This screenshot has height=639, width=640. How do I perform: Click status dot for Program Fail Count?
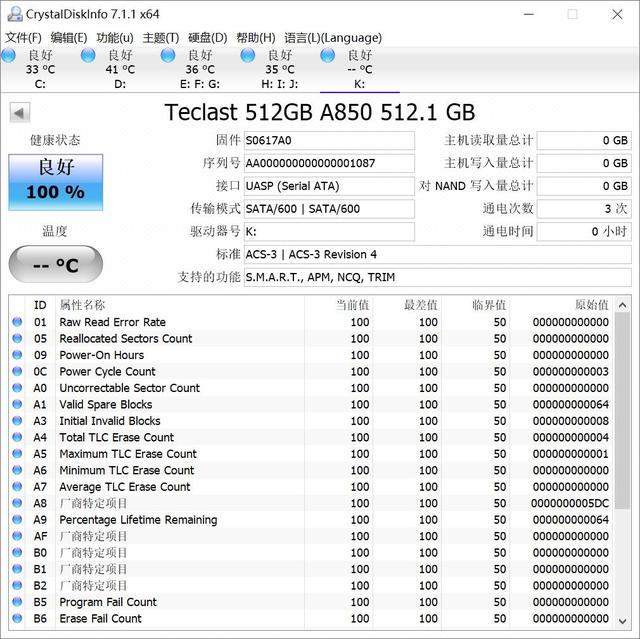(17, 602)
